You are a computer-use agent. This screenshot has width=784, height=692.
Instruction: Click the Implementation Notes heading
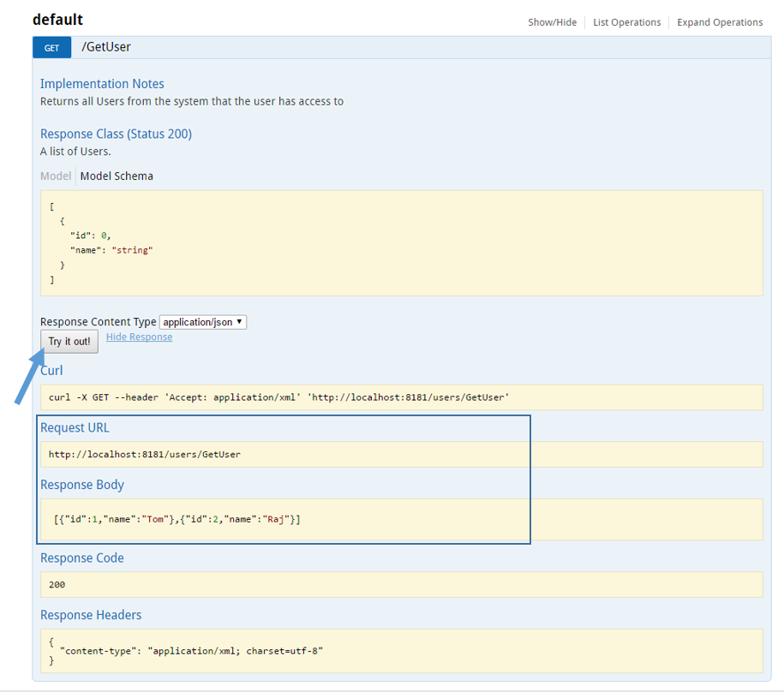(102, 83)
